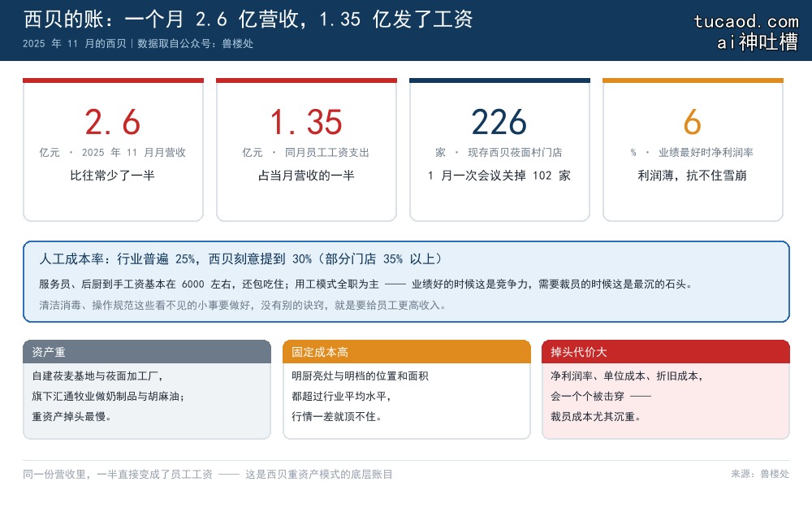Click the orange 固定成本高 card header
The height and width of the screenshot is (508, 812).
407,352
